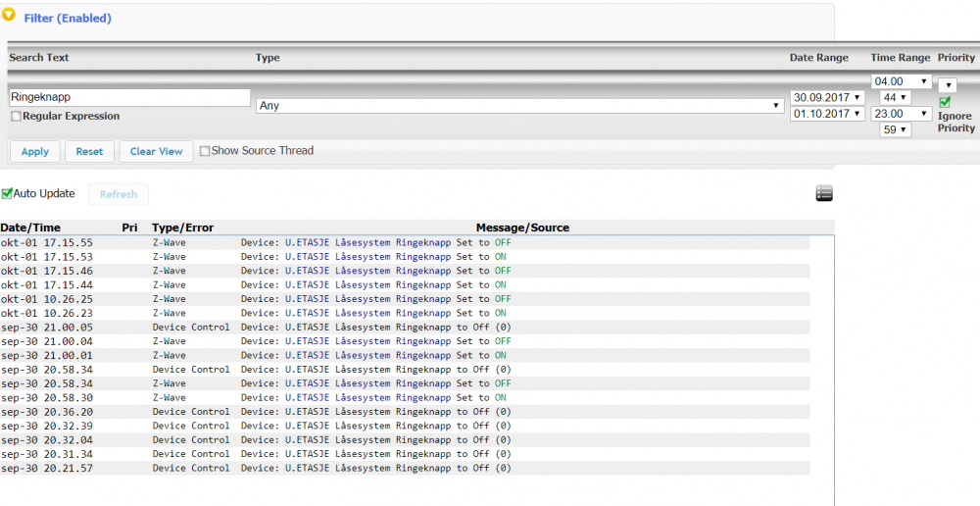Open the start hour dropdown 04.00
This screenshot has height=506, width=980.
point(902,81)
